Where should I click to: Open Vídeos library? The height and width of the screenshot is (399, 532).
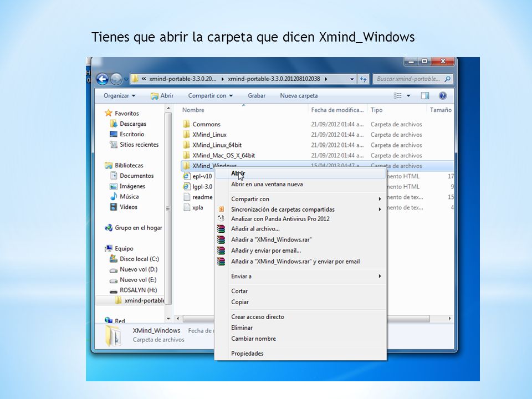coord(124,207)
